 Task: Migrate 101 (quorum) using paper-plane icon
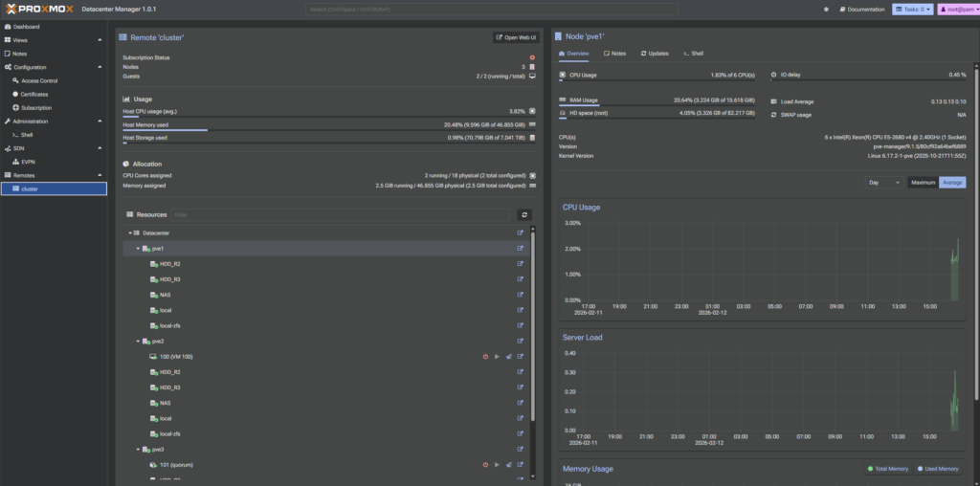509,465
